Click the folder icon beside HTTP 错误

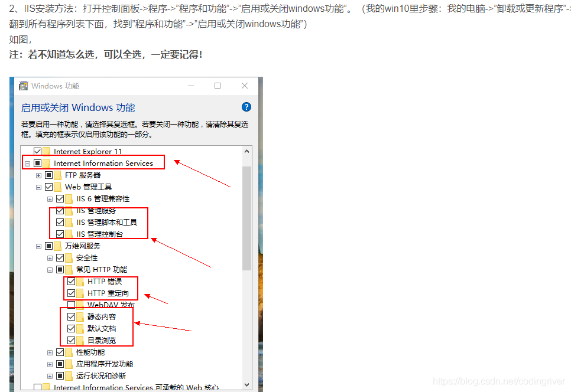80,281
